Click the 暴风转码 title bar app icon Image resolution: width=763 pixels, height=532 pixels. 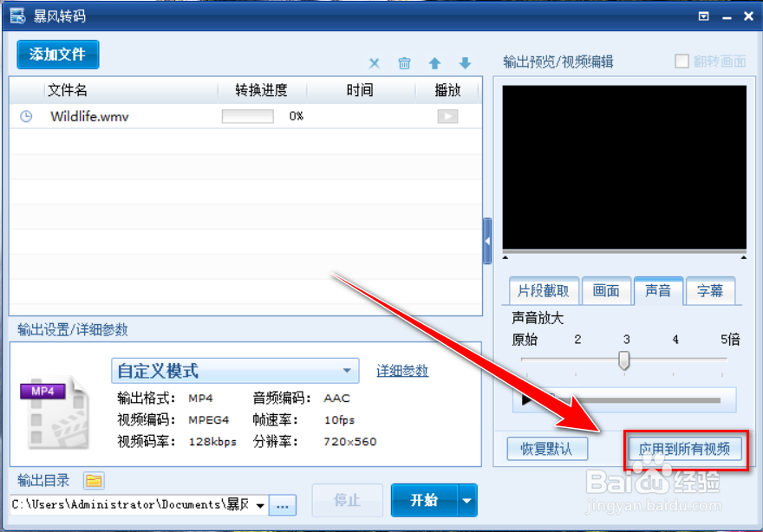pyautogui.click(x=18, y=16)
